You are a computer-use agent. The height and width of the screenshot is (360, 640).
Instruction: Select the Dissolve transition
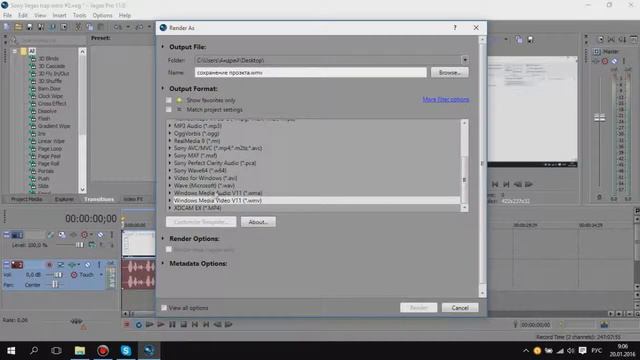[47, 111]
